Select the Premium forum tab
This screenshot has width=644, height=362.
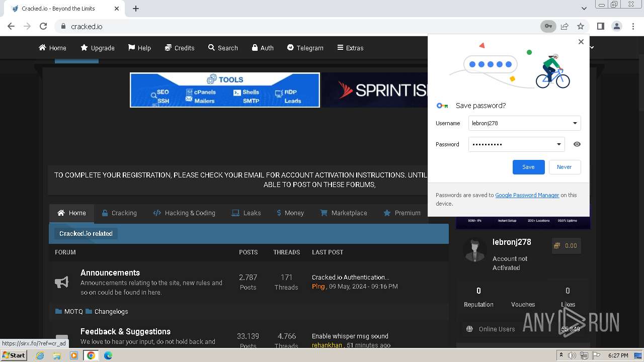[402, 213]
